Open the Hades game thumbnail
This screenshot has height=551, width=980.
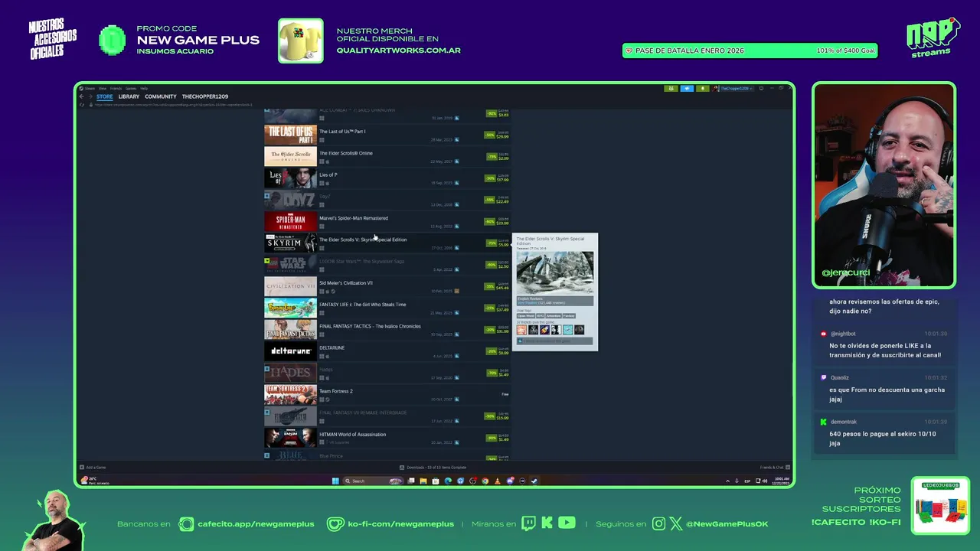point(290,373)
